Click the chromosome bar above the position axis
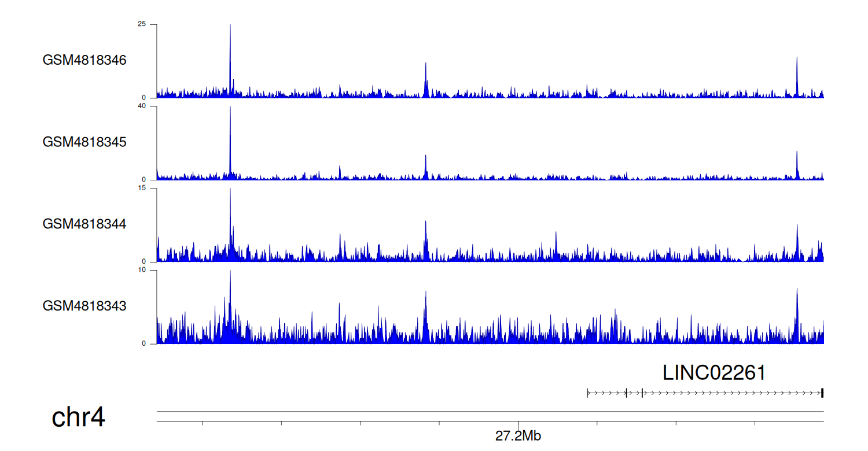This screenshot has height=451, width=868. [490, 412]
